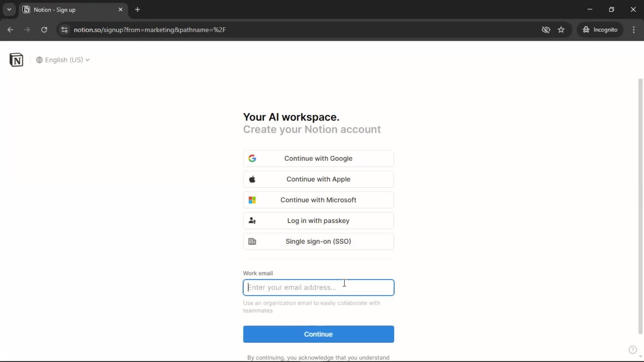Reload the page with refresh icon
Image resolution: width=644 pixels, height=362 pixels.
(44, 30)
